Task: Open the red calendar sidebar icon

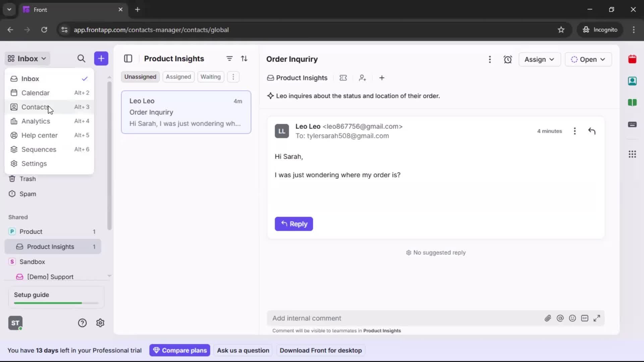Action: (632, 59)
